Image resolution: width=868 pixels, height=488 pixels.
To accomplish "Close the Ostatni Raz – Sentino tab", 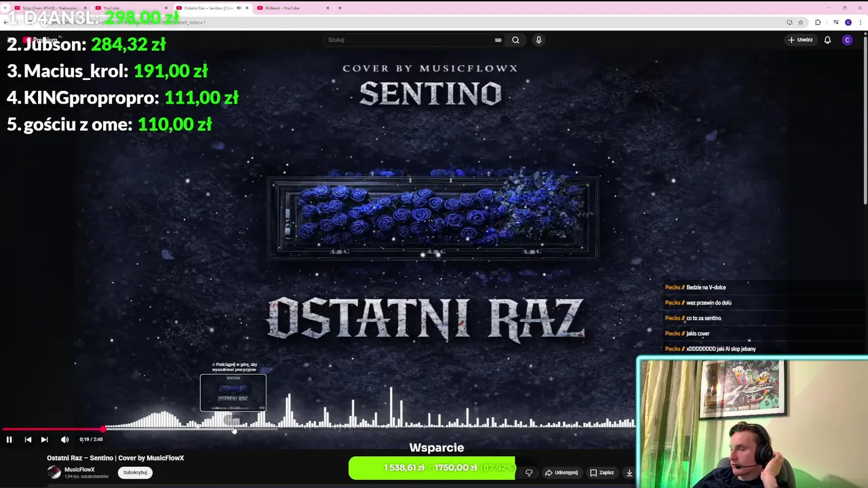I will (247, 8).
